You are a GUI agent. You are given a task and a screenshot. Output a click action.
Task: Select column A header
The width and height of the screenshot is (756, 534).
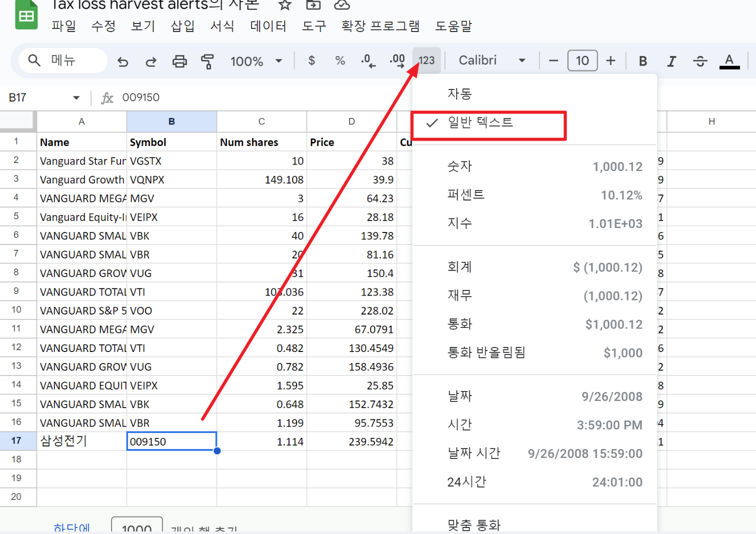[x=81, y=121]
